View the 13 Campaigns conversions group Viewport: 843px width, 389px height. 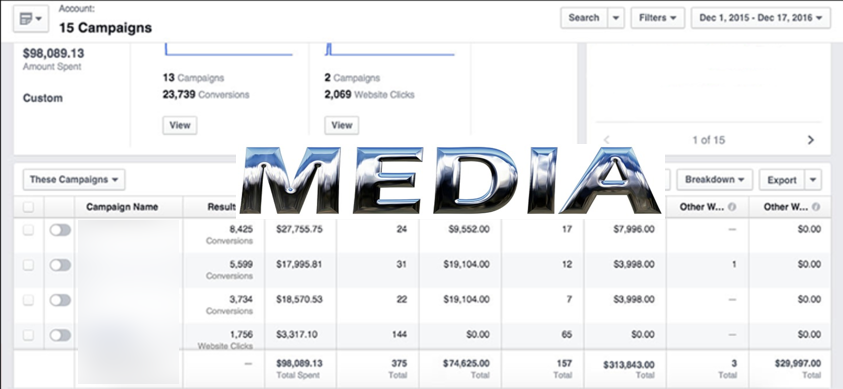[x=180, y=125]
